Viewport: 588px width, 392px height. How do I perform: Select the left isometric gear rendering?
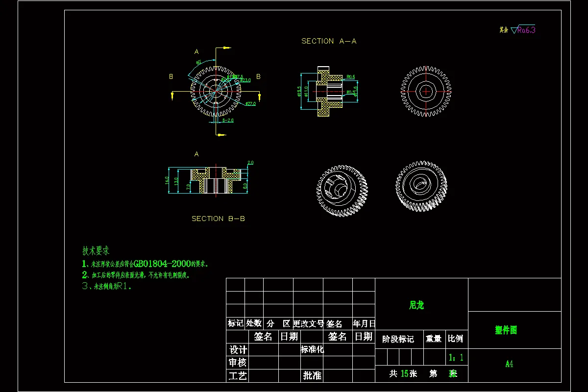pyautogui.click(x=342, y=191)
